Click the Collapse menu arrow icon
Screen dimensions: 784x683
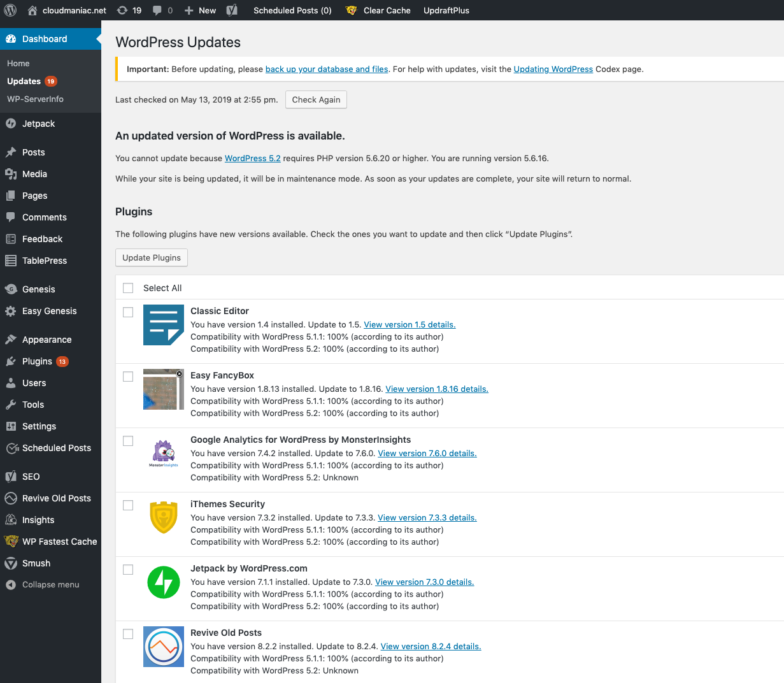pos(11,585)
